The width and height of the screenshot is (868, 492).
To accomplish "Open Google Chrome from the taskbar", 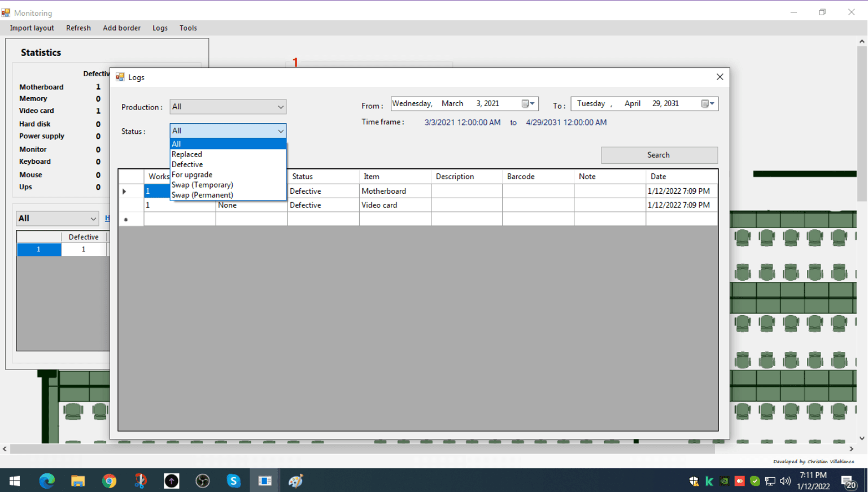I will tap(109, 481).
